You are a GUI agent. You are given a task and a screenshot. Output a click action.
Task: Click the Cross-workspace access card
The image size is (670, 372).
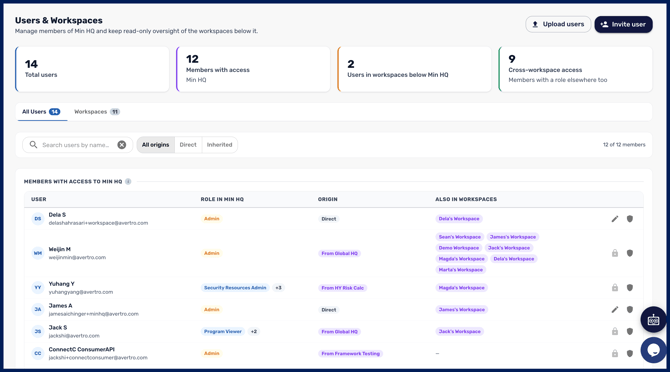point(575,69)
